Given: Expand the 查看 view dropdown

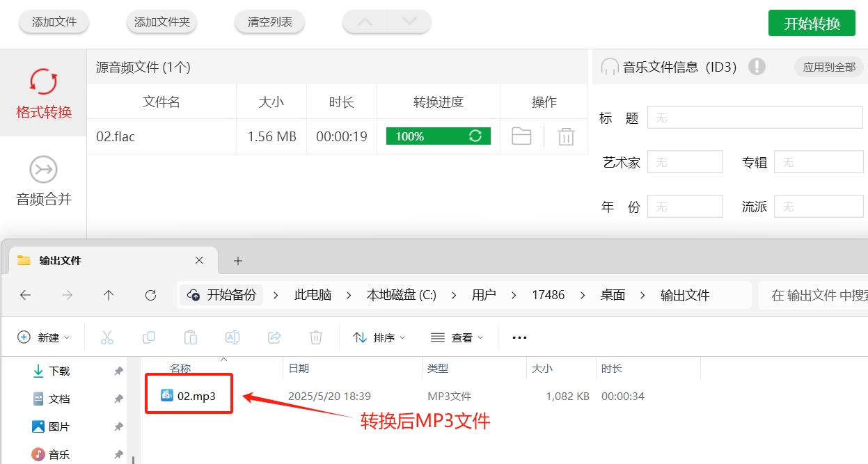Looking at the screenshot, I should tap(457, 337).
